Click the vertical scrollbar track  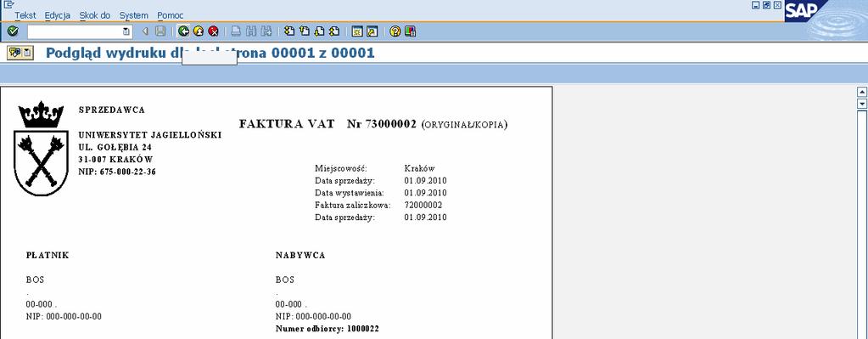[861, 224]
